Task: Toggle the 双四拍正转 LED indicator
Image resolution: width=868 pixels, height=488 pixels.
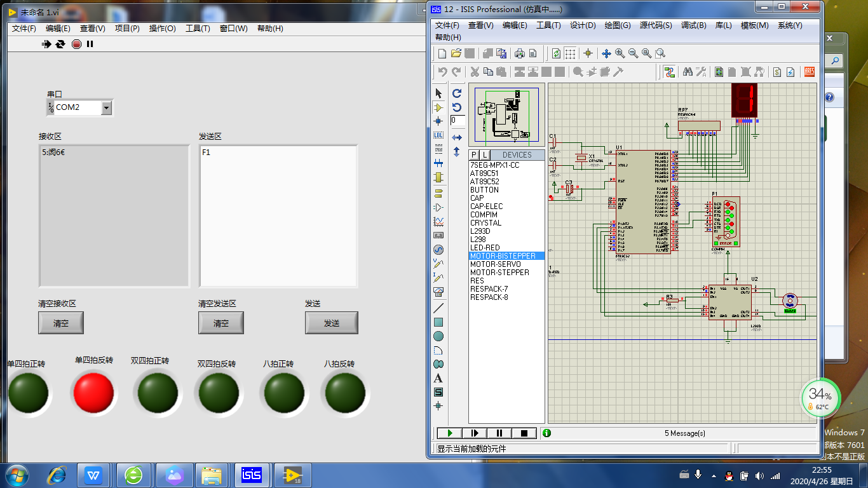Action: tap(158, 392)
